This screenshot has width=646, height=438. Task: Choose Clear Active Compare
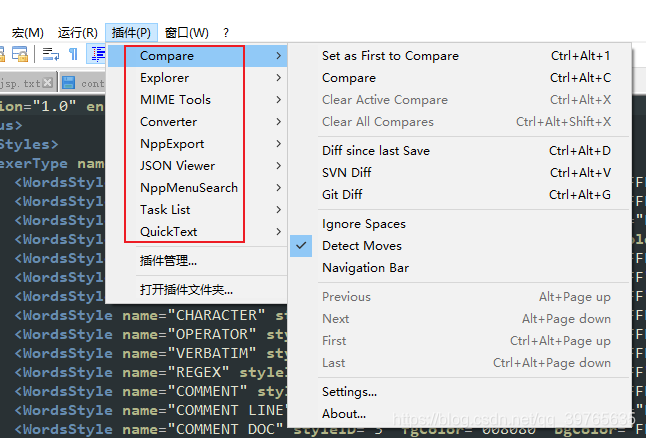coord(460,100)
